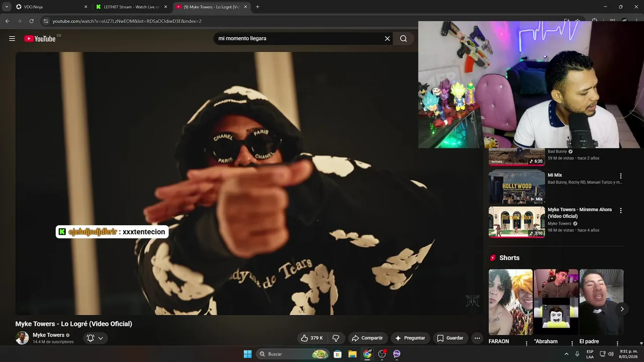Open the Myke Towers channel avatar
The height and width of the screenshot is (362, 644).
click(x=22, y=338)
